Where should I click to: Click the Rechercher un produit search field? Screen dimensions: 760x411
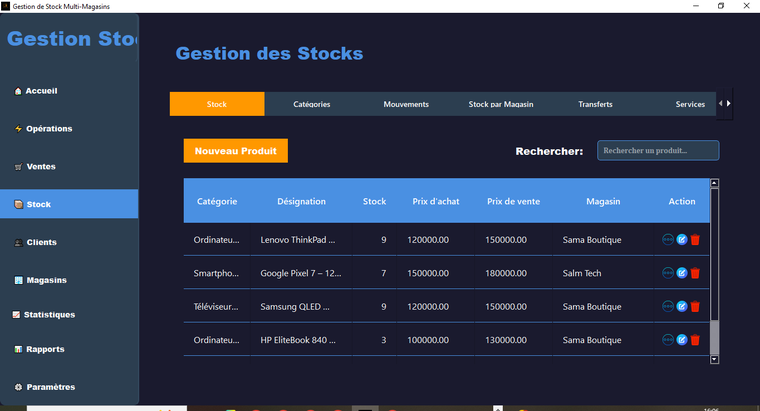click(x=658, y=151)
